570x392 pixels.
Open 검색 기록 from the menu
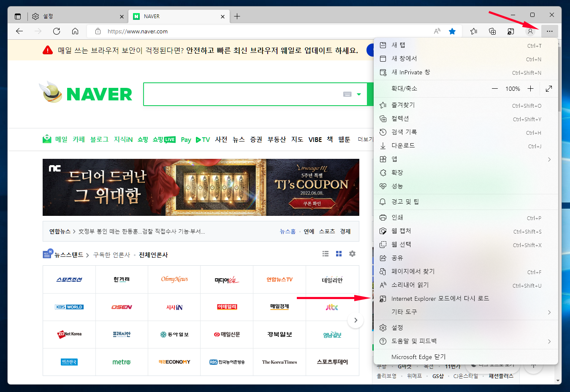466,132
